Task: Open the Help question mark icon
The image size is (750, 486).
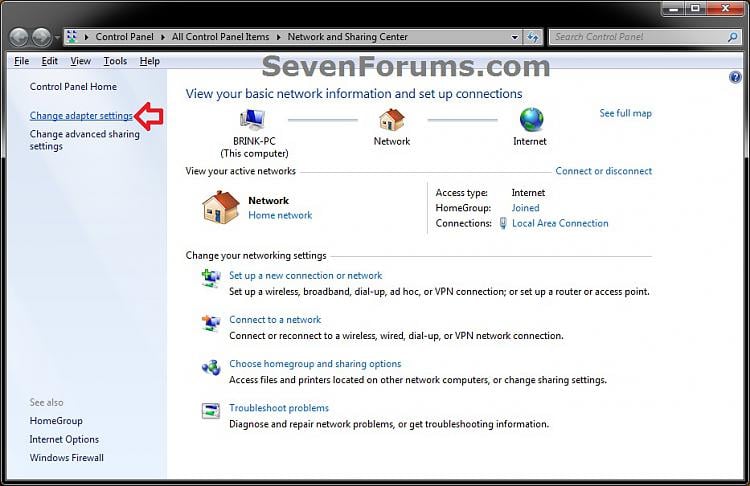Action: click(735, 77)
